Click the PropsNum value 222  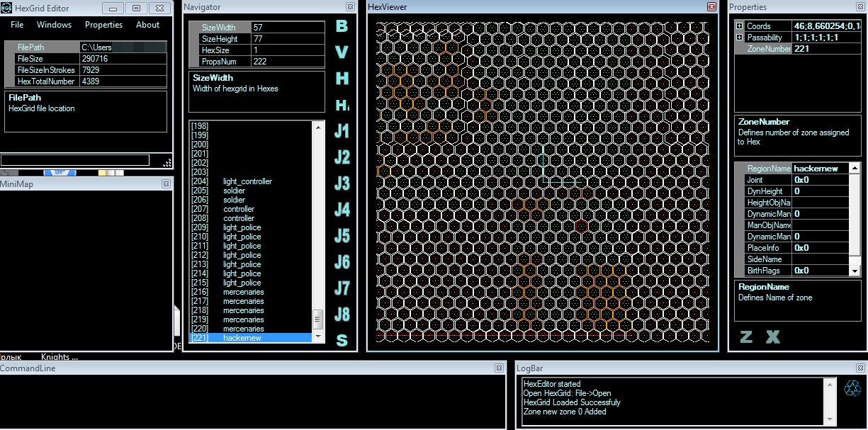287,62
